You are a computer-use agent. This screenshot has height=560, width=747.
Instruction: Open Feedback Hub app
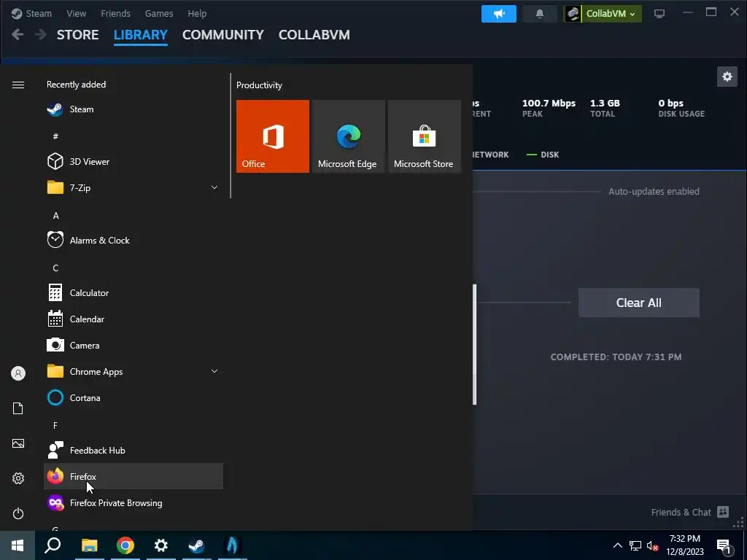tap(133, 449)
